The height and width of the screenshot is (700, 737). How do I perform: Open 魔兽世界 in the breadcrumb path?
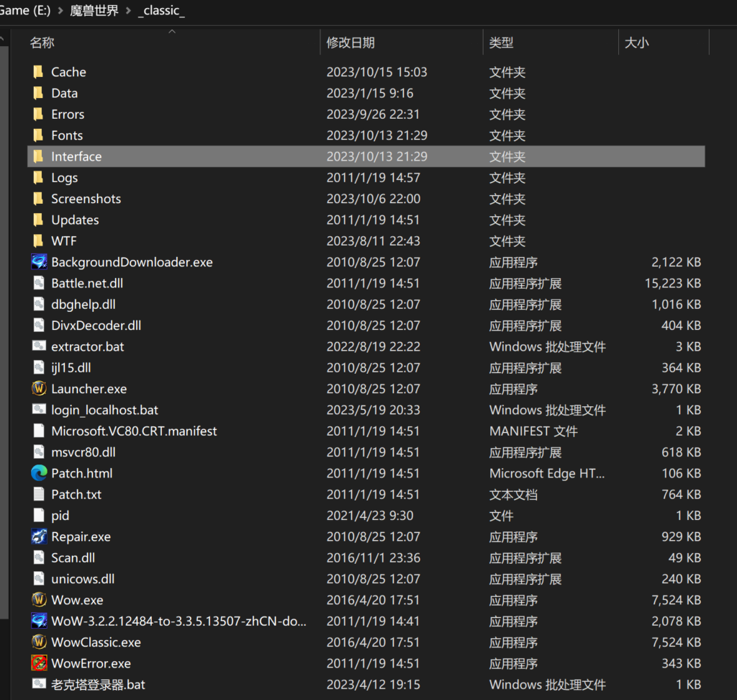point(94,10)
